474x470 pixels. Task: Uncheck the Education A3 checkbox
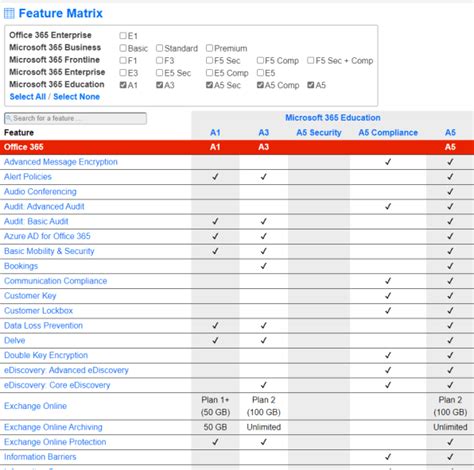160,85
